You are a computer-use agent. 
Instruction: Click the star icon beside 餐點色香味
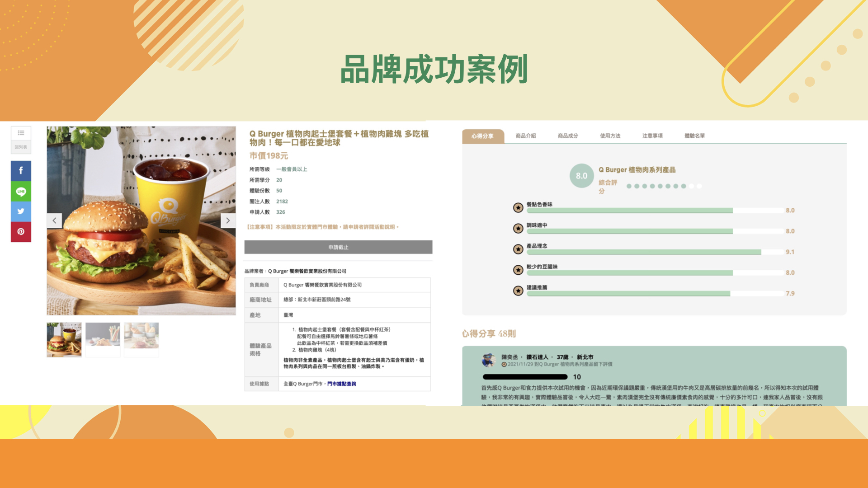click(x=518, y=207)
